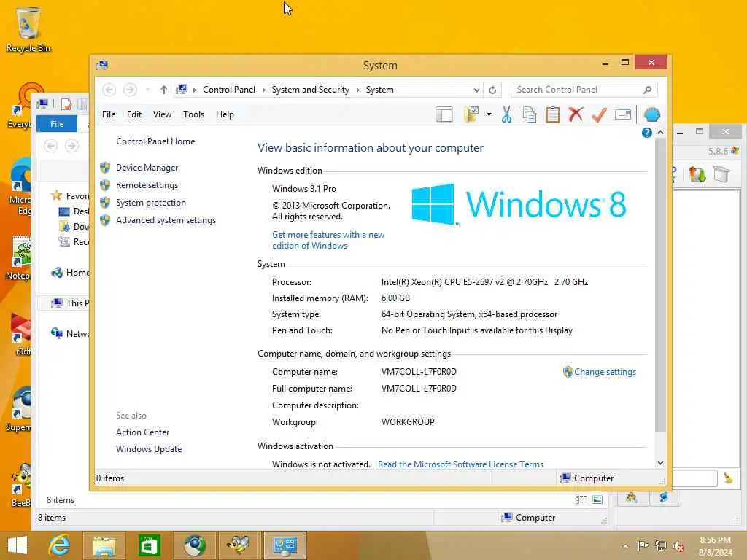Click the envelope card toolbar icon
The height and width of the screenshot is (560, 747).
click(x=623, y=114)
